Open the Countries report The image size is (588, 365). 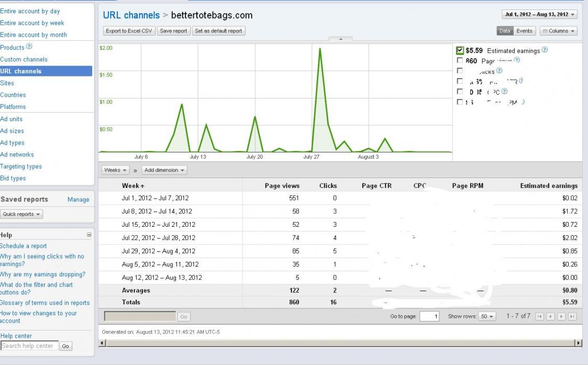(x=13, y=95)
